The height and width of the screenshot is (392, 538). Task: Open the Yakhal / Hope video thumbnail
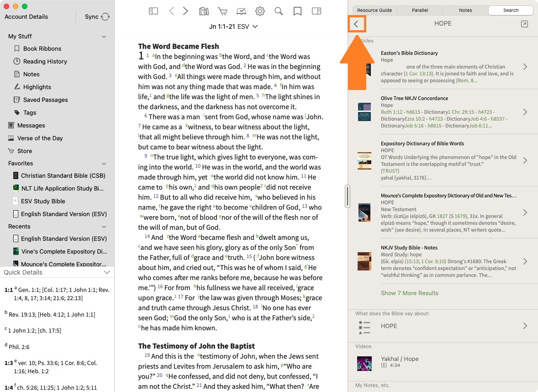coord(364,363)
